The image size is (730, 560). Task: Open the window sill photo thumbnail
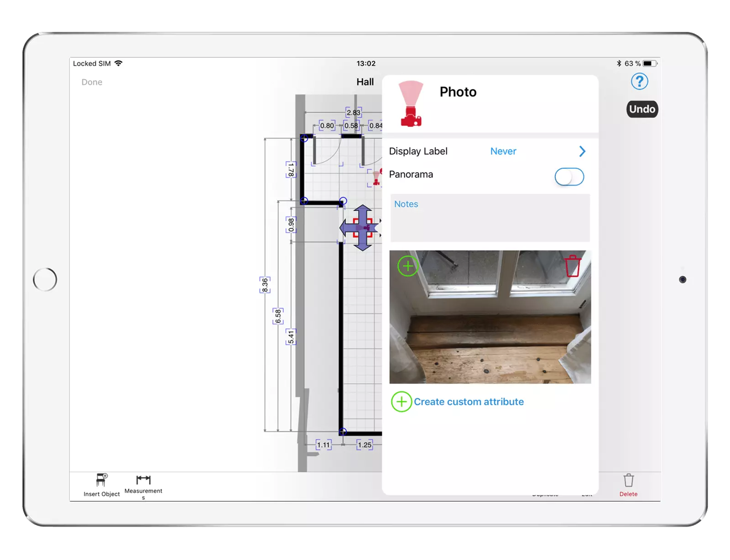point(490,324)
